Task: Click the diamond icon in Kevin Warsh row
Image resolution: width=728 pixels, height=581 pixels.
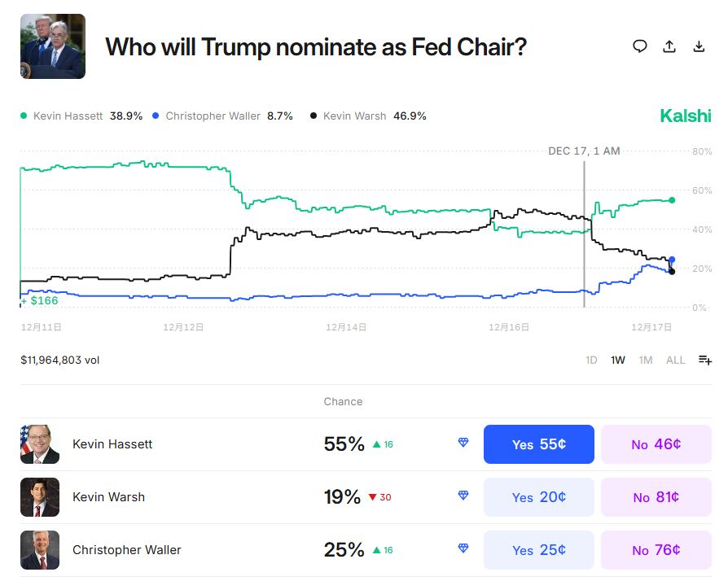Action: [x=463, y=496]
